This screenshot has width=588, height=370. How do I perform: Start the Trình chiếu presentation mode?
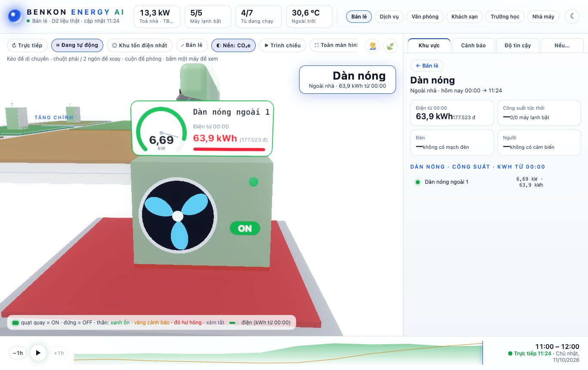[282, 45]
